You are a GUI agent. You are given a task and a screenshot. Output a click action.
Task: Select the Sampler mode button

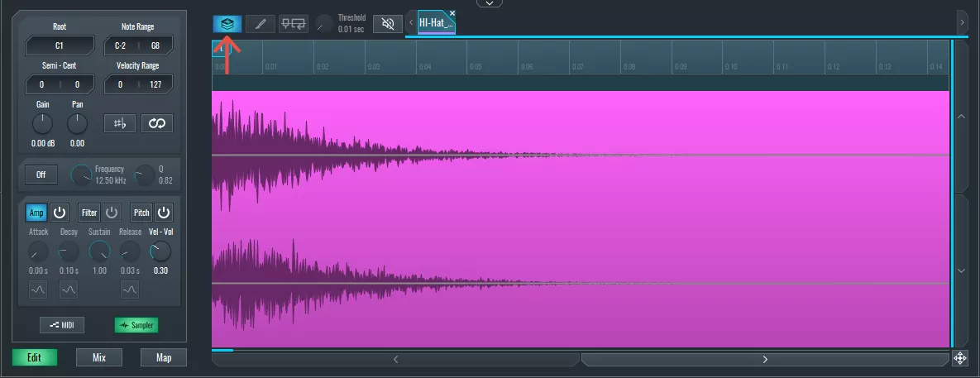(x=136, y=325)
